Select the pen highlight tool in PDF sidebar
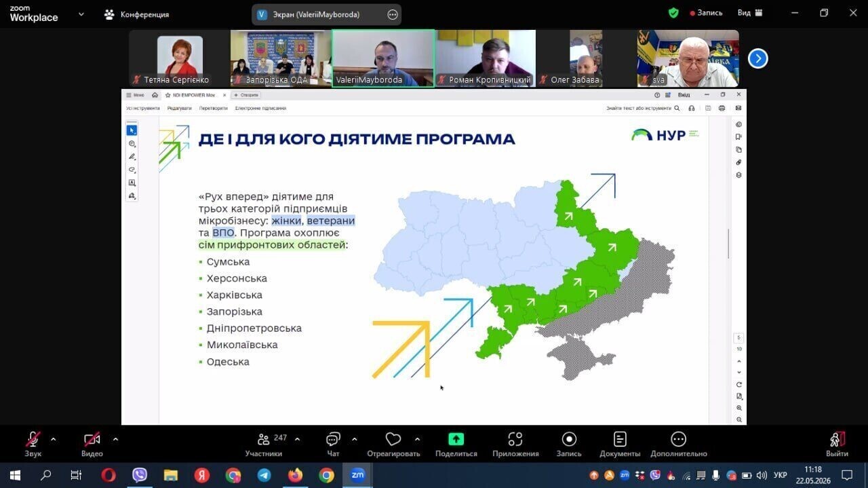 click(x=132, y=157)
